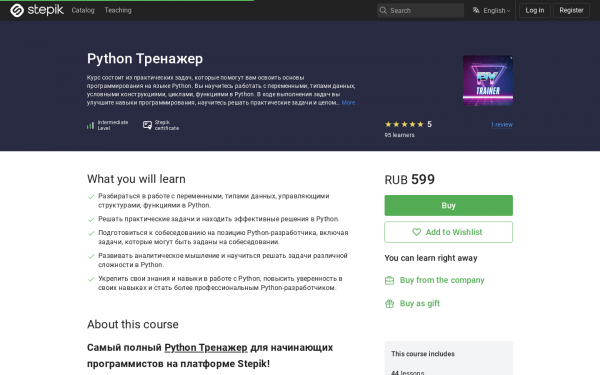
Task: Click the You can learn right away text
Action: [x=431, y=258]
